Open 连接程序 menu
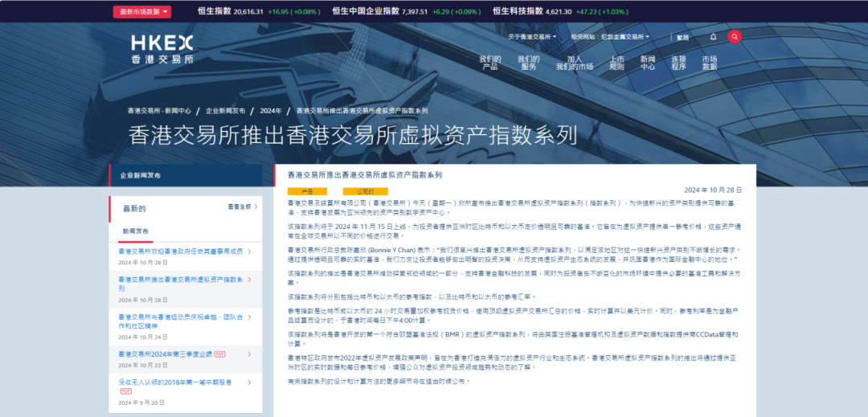Viewport: 868px width, 417px height. pos(678,63)
